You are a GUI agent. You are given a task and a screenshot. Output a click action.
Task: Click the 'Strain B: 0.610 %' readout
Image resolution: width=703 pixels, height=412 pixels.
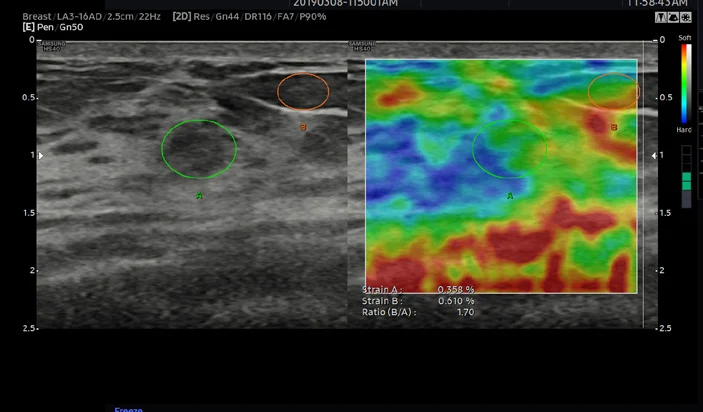coord(418,301)
